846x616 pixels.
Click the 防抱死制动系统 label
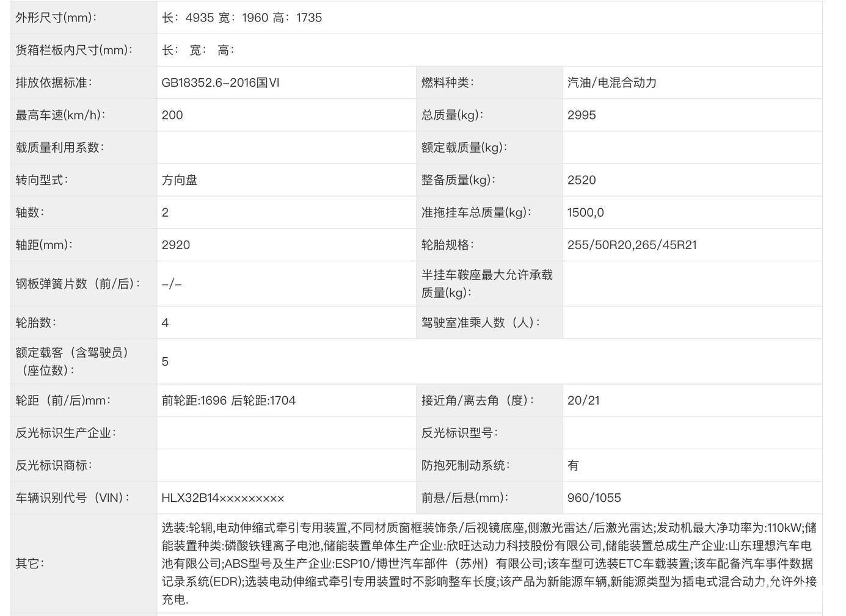click(465, 465)
